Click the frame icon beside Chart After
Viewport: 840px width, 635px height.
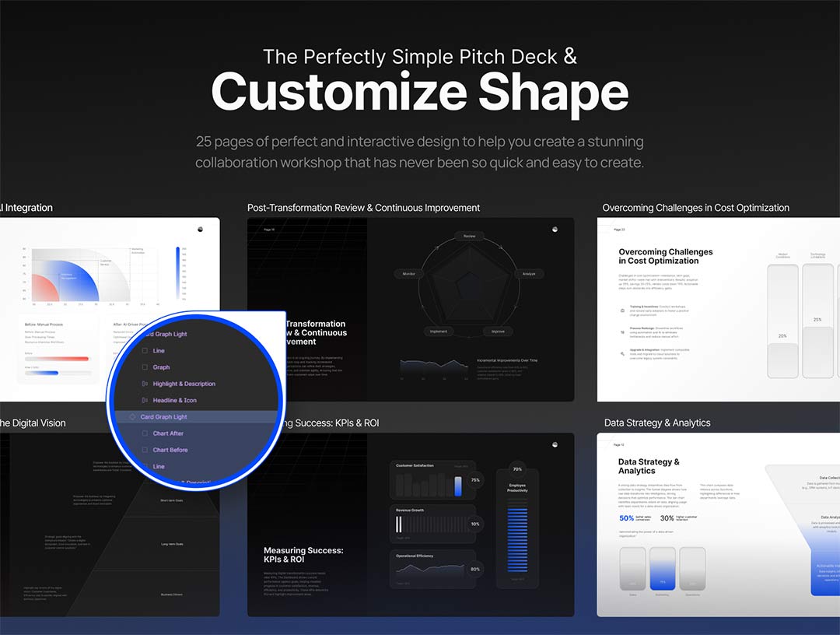click(x=145, y=433)
